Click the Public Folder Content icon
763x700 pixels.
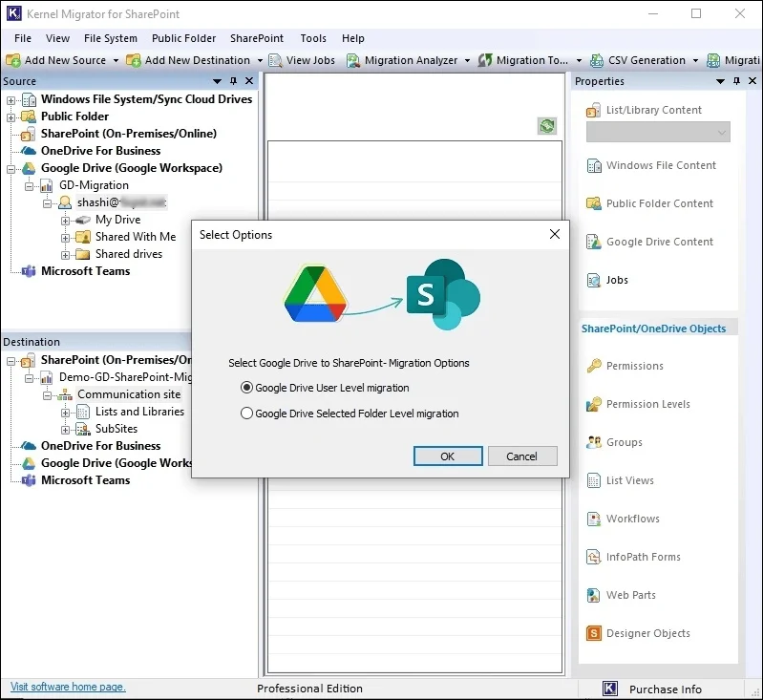click(594, 203)
